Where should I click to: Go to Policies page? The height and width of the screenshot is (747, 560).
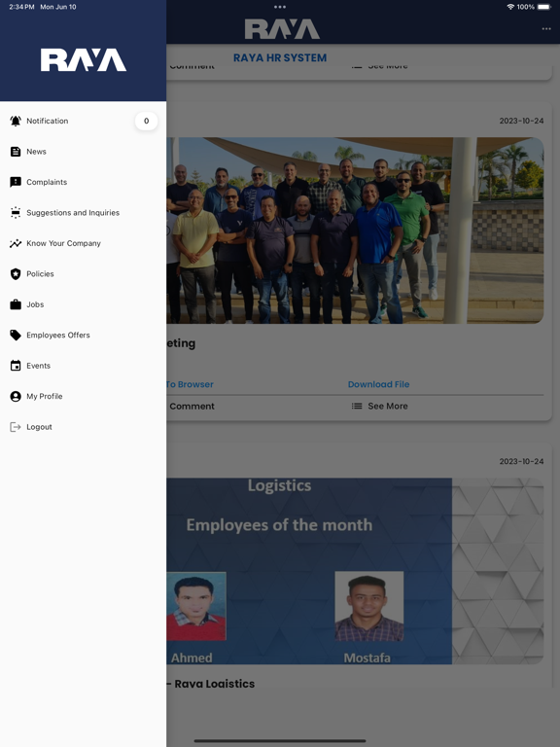83,274
